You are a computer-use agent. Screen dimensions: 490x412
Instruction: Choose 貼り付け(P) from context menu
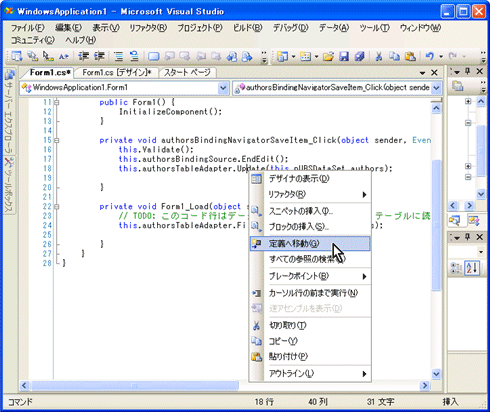(310, 357)
